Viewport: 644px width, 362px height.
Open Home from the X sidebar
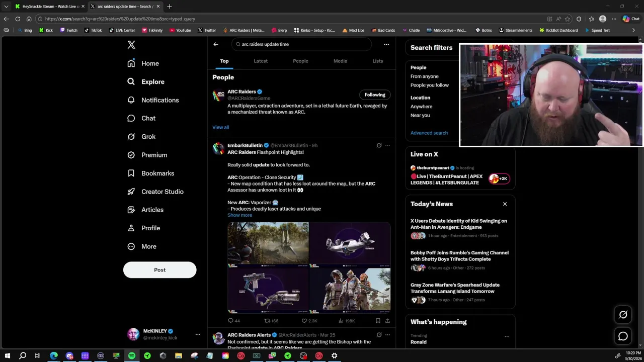tap(143, 63)
